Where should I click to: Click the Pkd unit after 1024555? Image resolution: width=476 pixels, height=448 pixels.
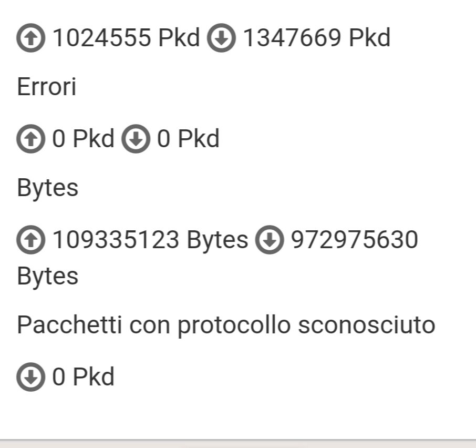pos(179,38)
